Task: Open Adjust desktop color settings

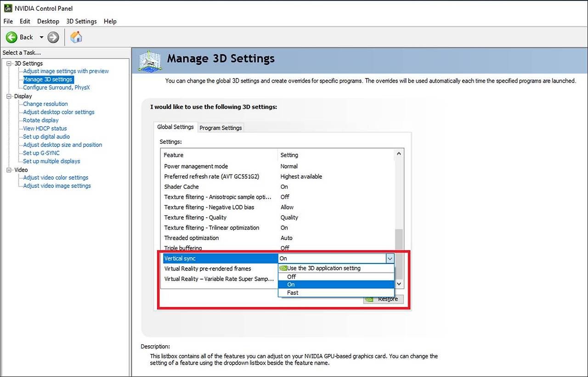Action: (x=59, y=112)
